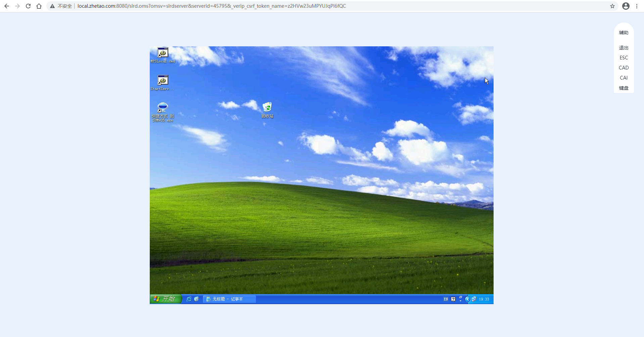Screen dimensions: 644x337
Task: Go back in browser
Action: click(x=7, y=6)
